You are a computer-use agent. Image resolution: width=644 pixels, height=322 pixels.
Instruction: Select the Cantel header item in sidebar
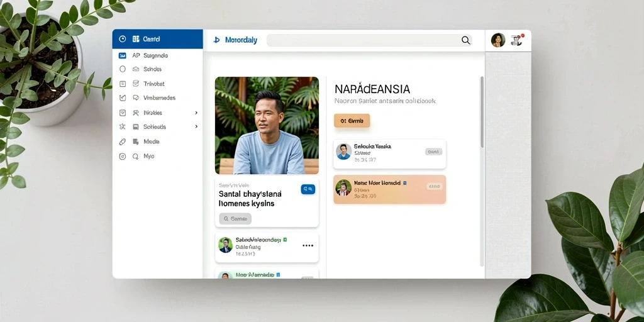coord(158,39)
